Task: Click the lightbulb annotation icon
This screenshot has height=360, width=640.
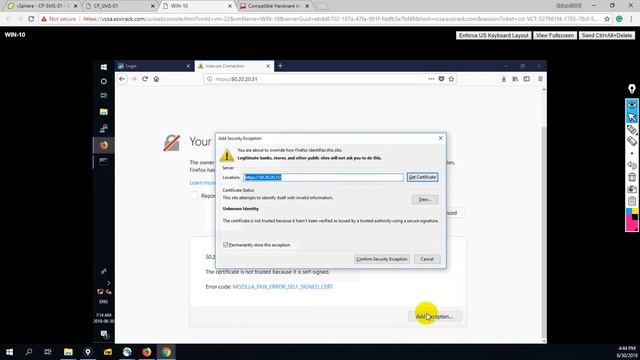Action: click(632, 89)
